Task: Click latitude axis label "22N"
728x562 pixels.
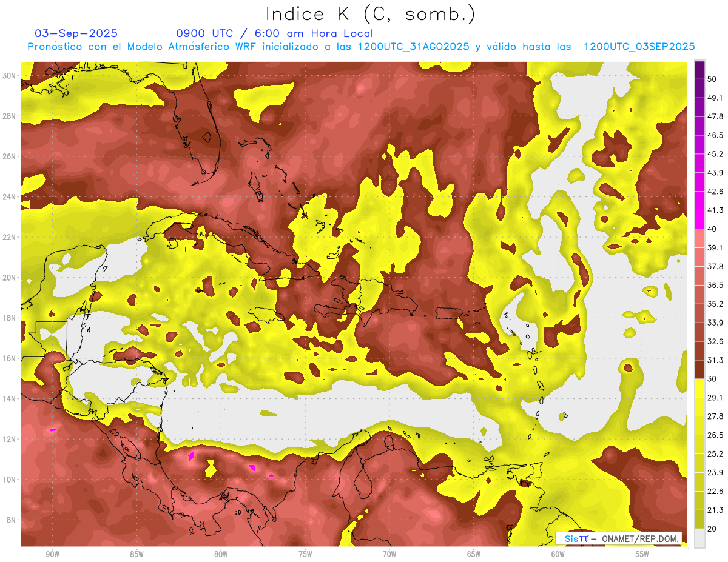Action: coord(8,237)
